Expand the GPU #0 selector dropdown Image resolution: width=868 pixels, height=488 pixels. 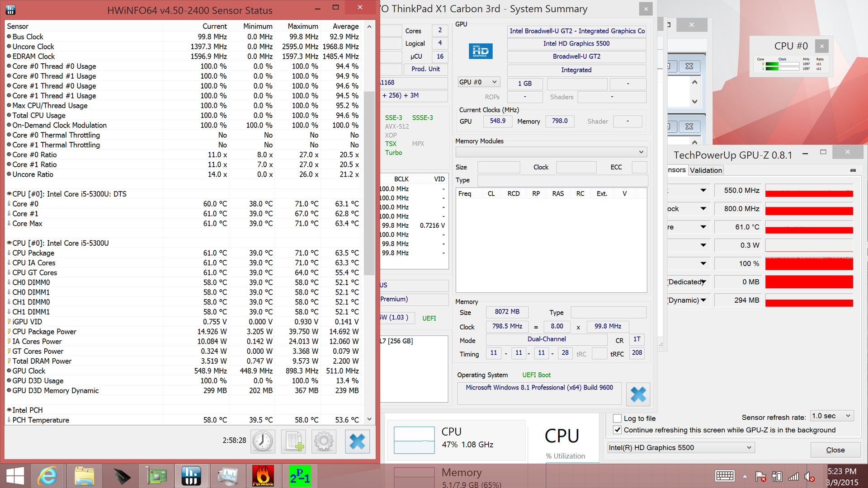pos(478,82)
